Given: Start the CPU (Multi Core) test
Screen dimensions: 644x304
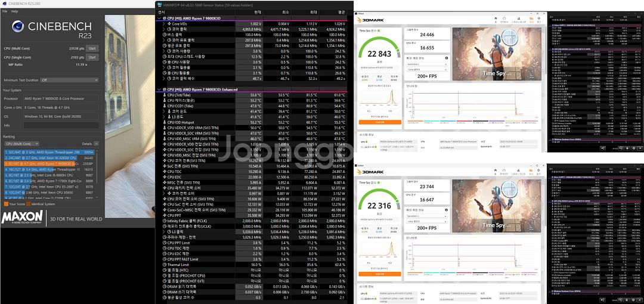Looking at the screenshot, I should pos(92,48).
